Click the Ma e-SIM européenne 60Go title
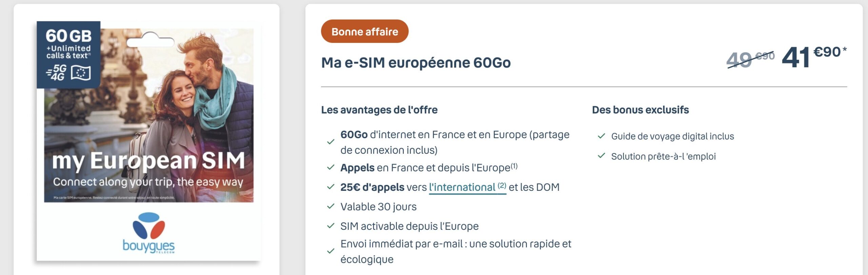This screenshot has width=868, height=275. pos(416,63)
